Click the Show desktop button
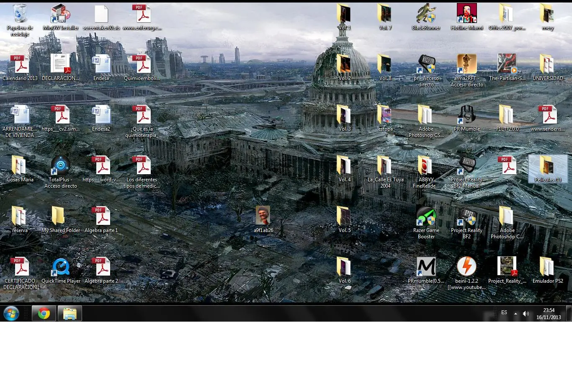The image size is (572, 392). (569, 313)
